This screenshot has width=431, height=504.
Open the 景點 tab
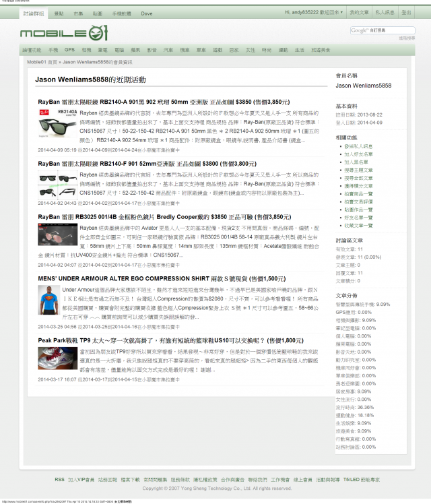pyautogui.click(x=59, y=13)
